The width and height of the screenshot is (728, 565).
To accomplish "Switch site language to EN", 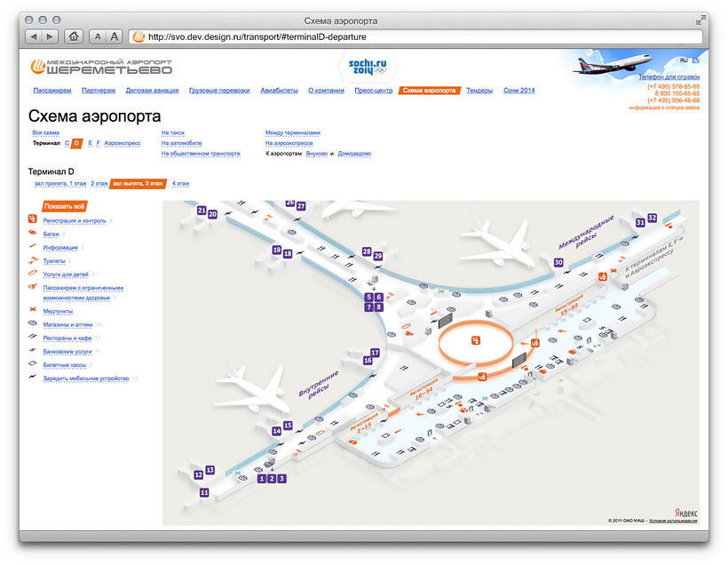I will (x=695, y=60).
